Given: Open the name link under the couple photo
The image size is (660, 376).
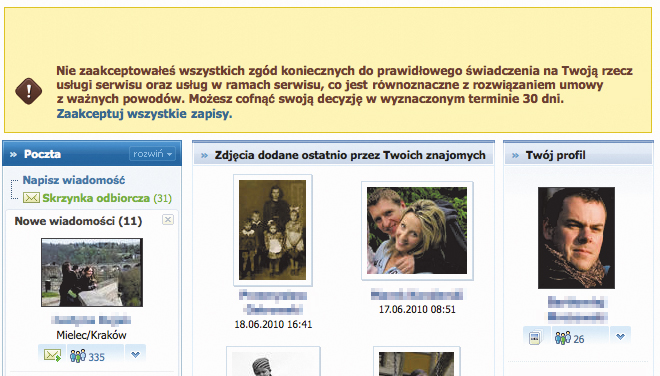Looking at the screenshot, I should tap(417, 294).
